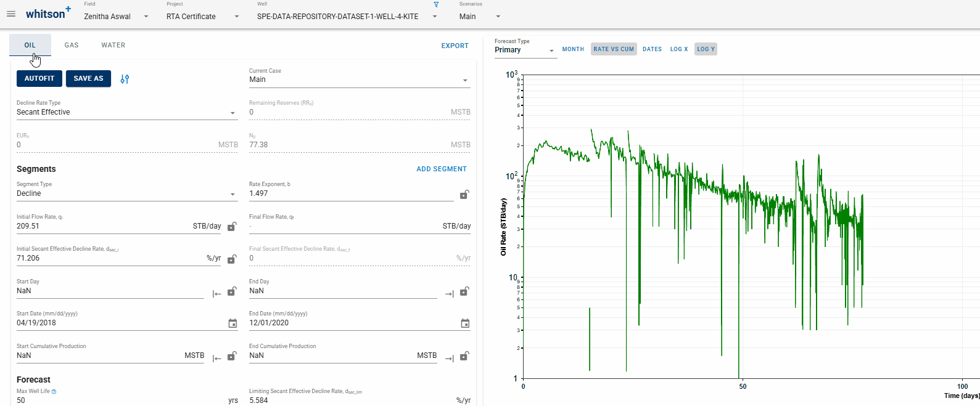Open End Date calendar picker
The width and height of the screenshot is (980, 406).
pyautogui.click(x=465, y=323)
